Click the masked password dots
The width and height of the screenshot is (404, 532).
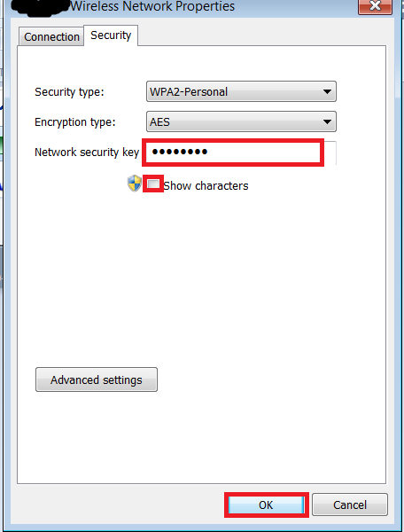click(180, 152)
